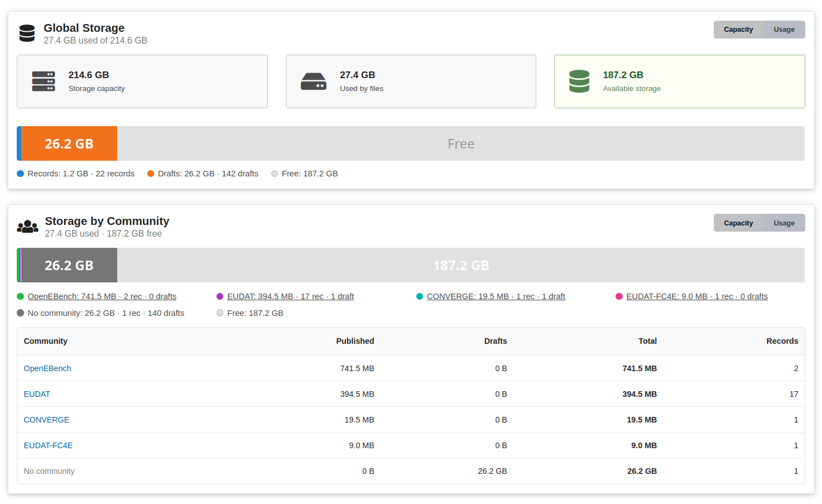Viewport: 822px width, 504px height.
Task: Click the green database icon for available storage
Action: point(579,81)
